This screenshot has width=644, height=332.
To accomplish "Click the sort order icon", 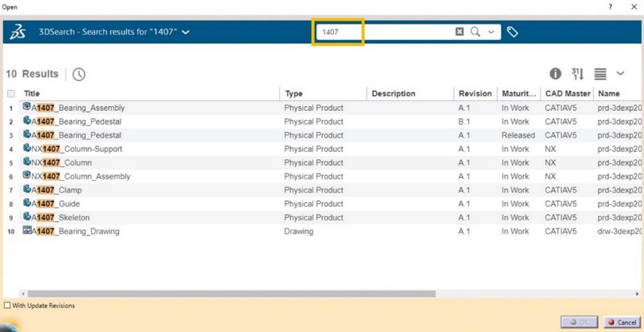I will (x=578, y=74).
